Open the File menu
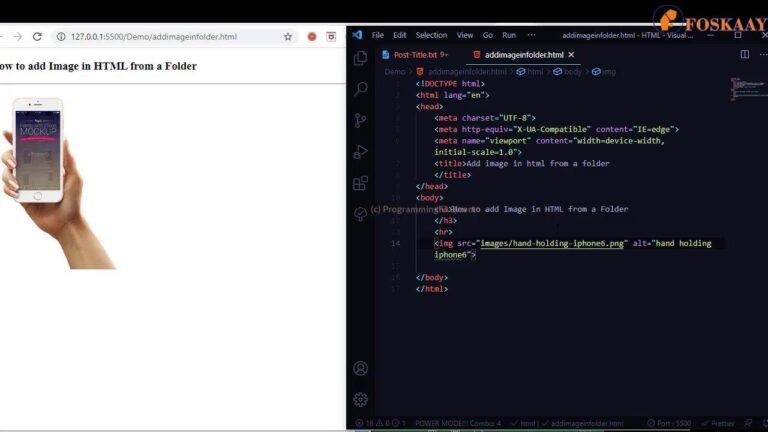The width and height of the screenshot is (768, 432). (378, 35)
